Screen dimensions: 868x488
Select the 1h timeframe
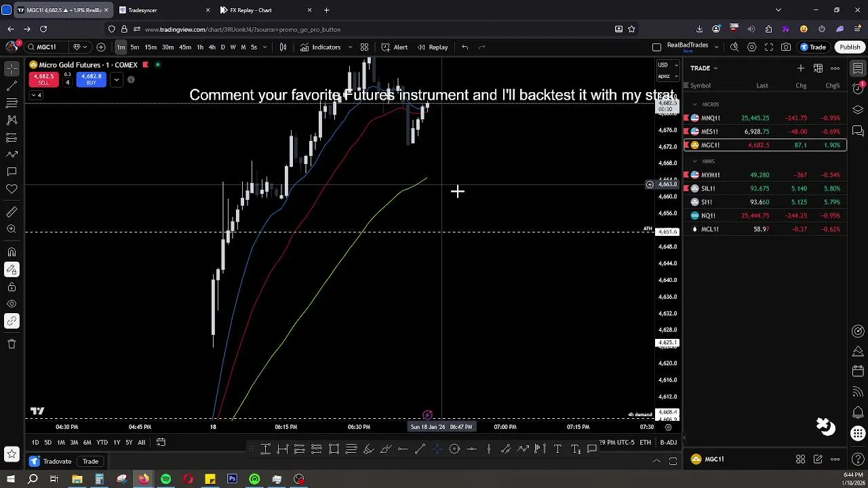[x=200, y=47]
